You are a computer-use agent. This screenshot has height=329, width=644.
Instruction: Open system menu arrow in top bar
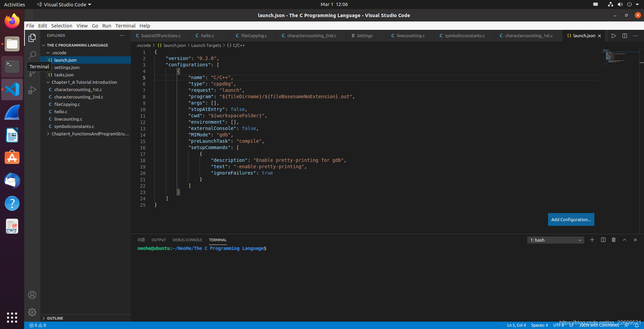pos(637,4)
